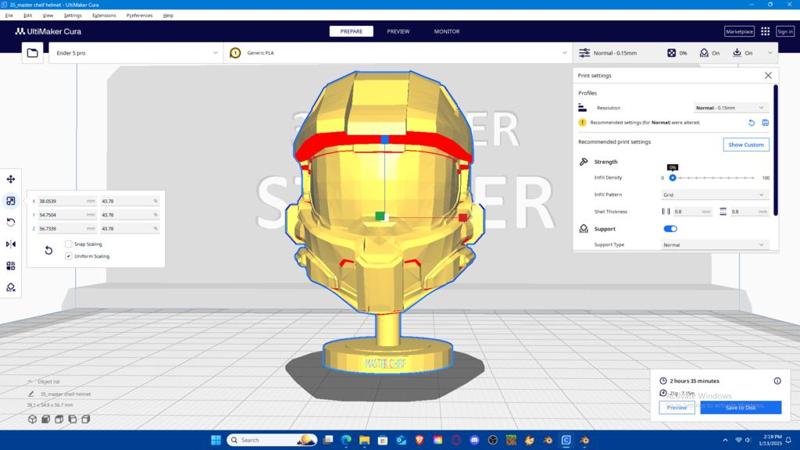Image resolution: width=800 pixels, height=450 pixels.
Task: Uncheck the Uniform Scaling checkbox
Action: pos(68,256)
